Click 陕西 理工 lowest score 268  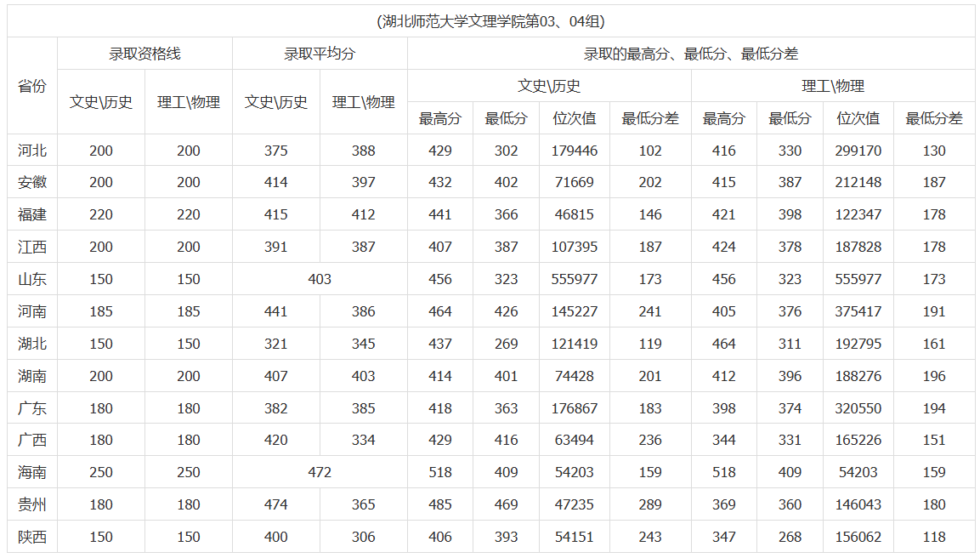coord(790,538)
